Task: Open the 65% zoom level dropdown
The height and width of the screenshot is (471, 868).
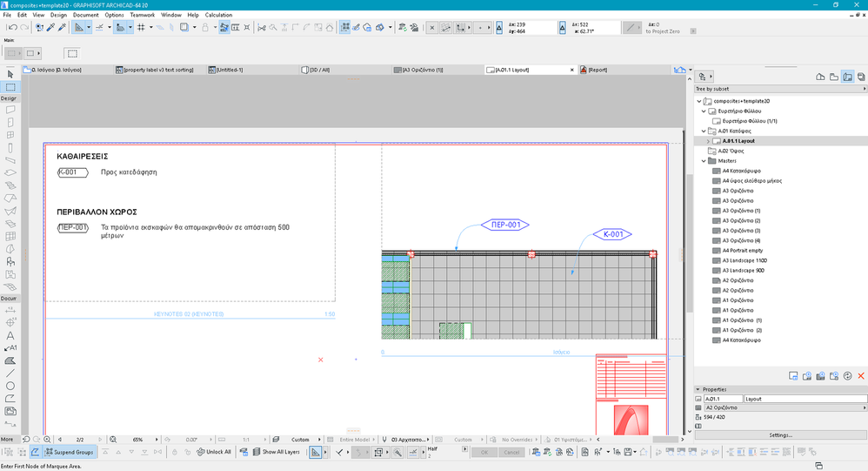Action: coord(156,440)
